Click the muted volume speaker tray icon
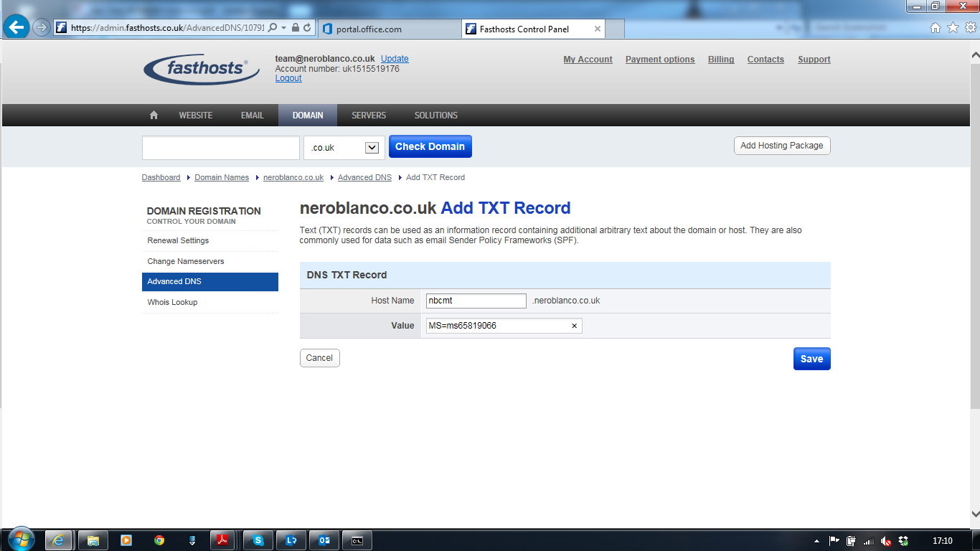 point(886,541)
